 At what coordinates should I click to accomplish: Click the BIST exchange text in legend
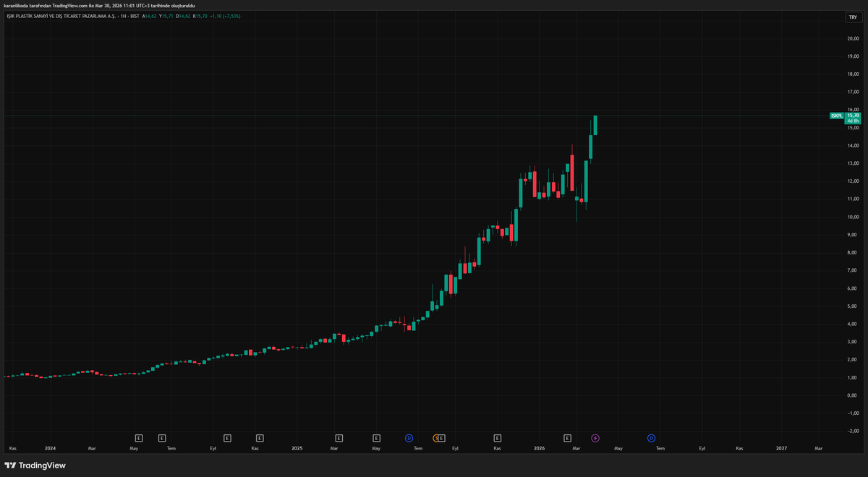[x=135, y=15]
